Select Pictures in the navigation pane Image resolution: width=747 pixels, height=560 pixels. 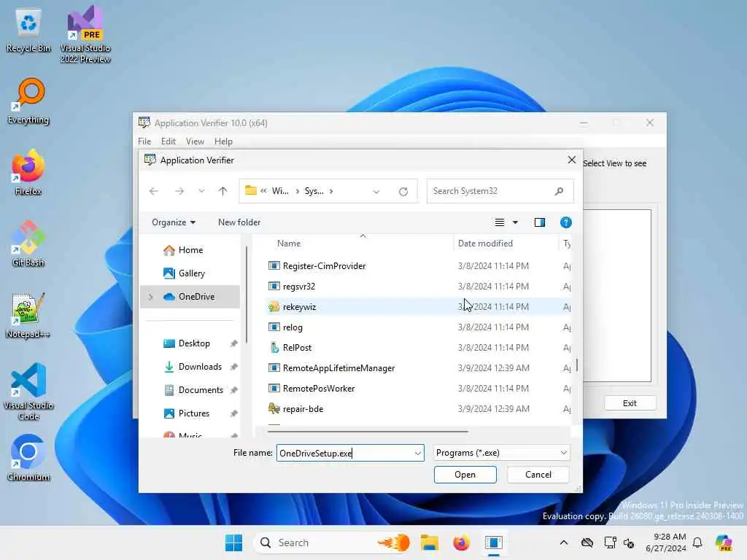point(193,413)
